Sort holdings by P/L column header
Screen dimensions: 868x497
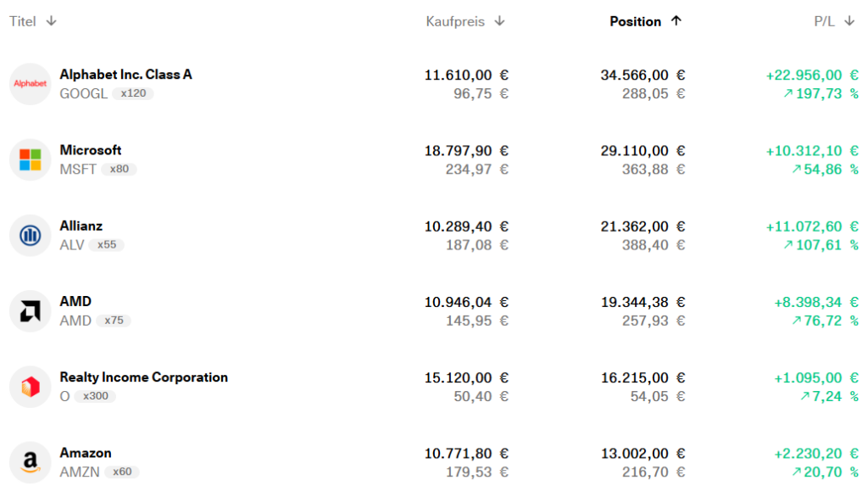(824, 21)
